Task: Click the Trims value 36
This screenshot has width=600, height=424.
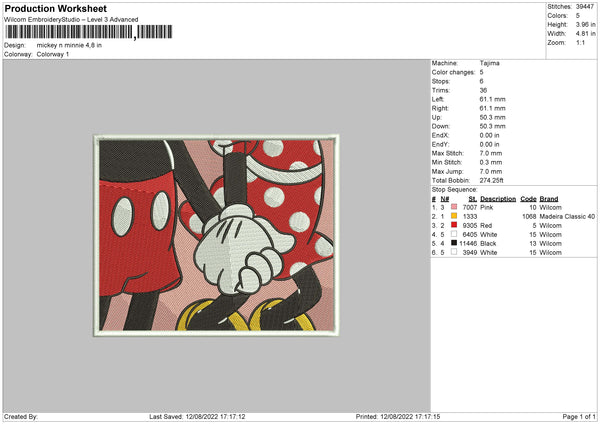Action: [x=483, y=90]
